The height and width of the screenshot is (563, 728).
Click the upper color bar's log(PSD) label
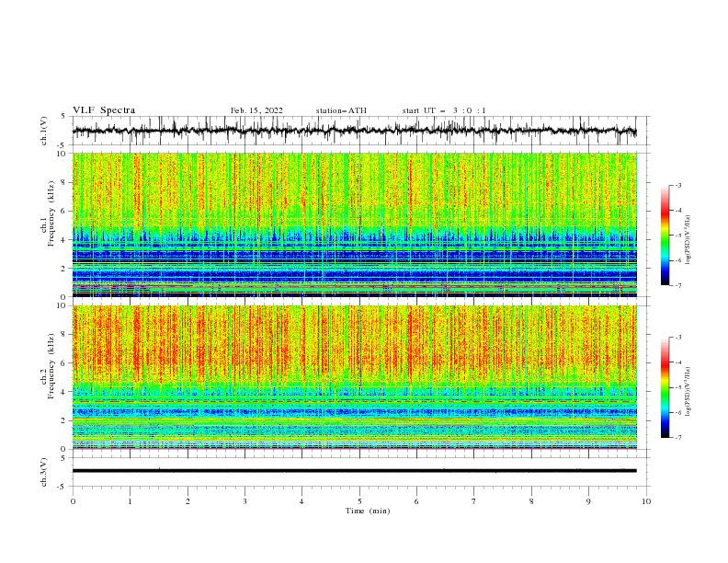click(688, 240)
